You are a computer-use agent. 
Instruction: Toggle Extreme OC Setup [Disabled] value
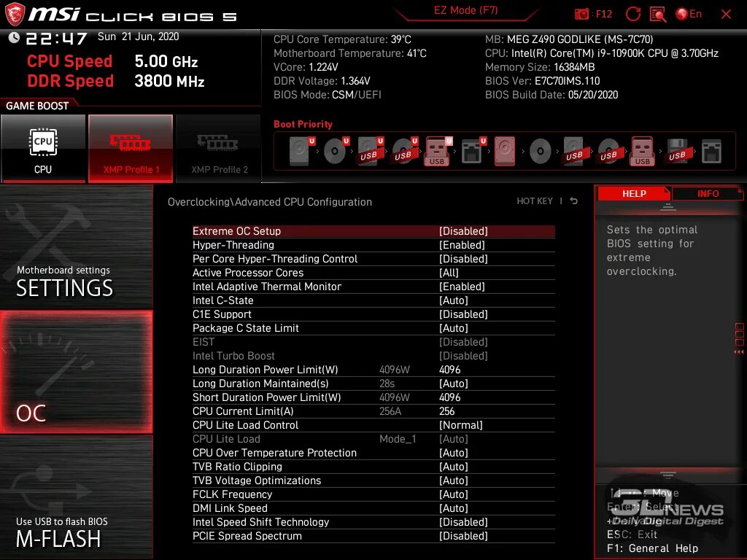click(x=463, y=231)
